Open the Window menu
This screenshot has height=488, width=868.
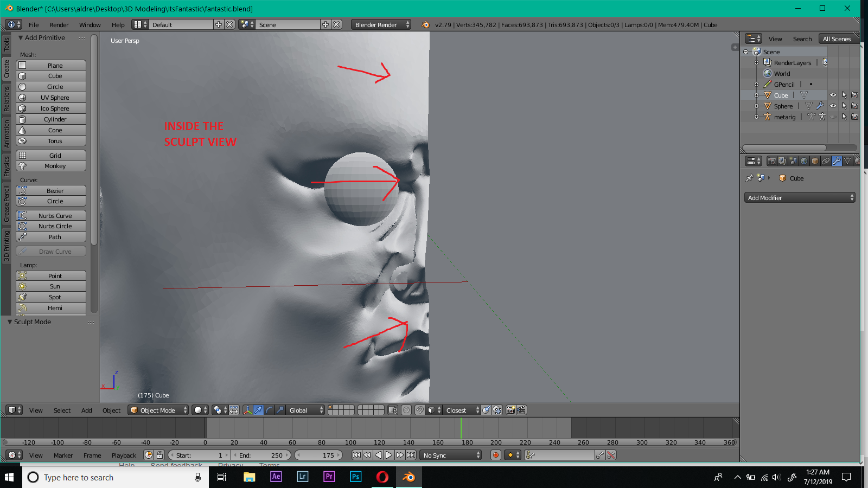coord(90,25)
